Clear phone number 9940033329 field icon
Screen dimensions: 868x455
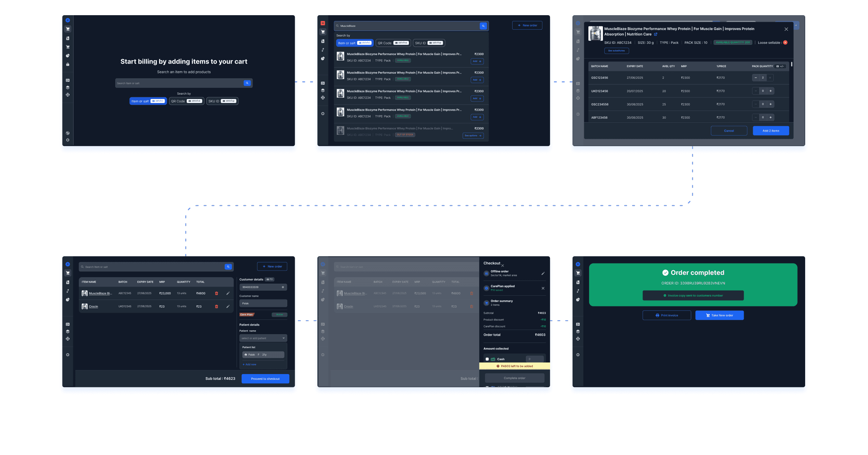tap(283, 287)
